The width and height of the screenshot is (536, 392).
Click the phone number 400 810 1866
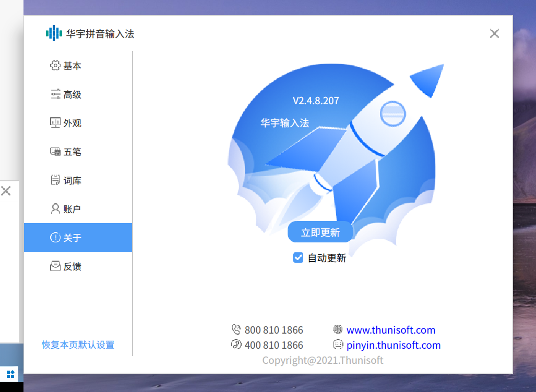(x=274, y=345)
